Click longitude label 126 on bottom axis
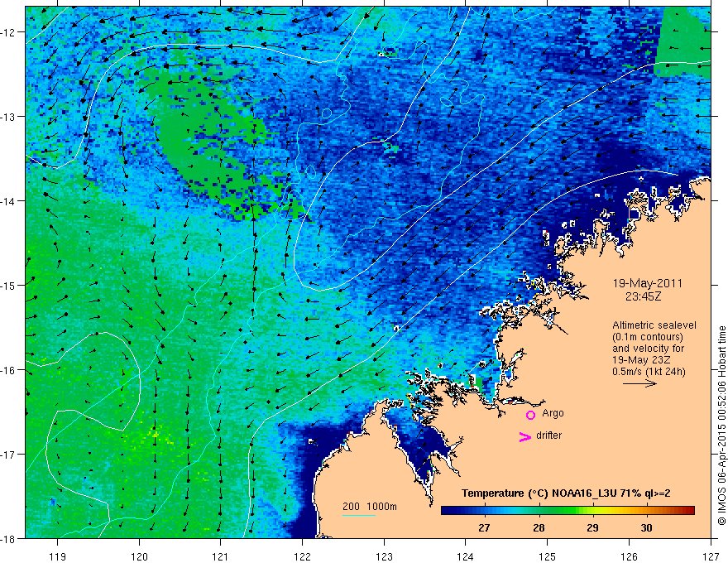728x563 pixels. (x=629, y=556)
